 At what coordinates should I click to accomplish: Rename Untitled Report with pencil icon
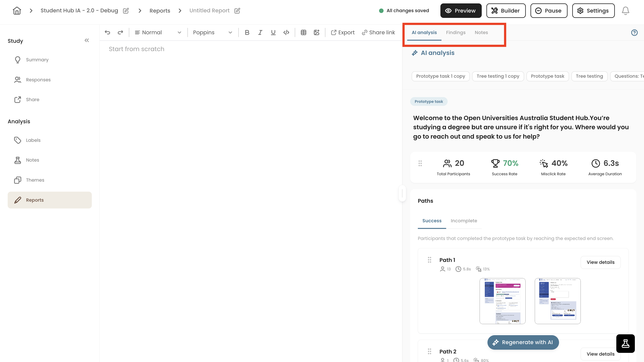(x=237, y=10)
